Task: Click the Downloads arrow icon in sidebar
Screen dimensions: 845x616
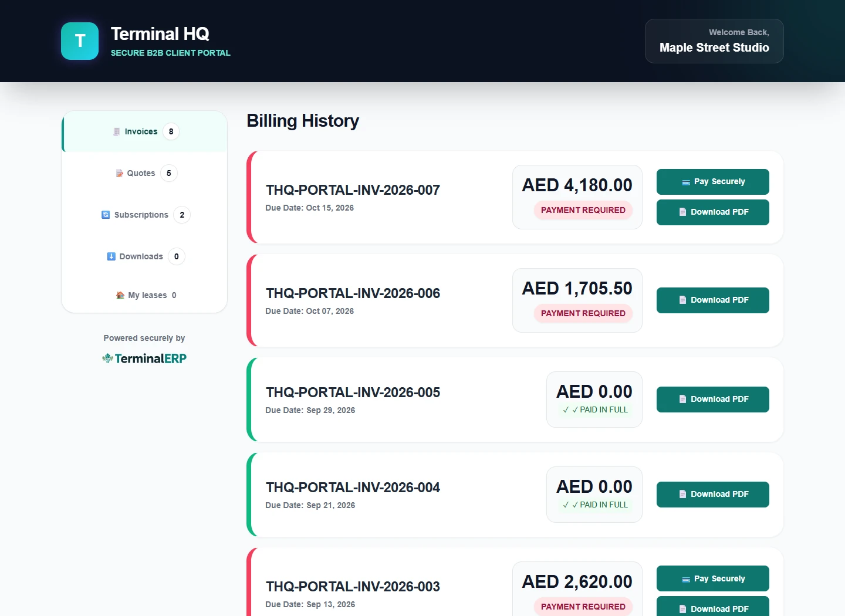Action: tap(111, 256)
